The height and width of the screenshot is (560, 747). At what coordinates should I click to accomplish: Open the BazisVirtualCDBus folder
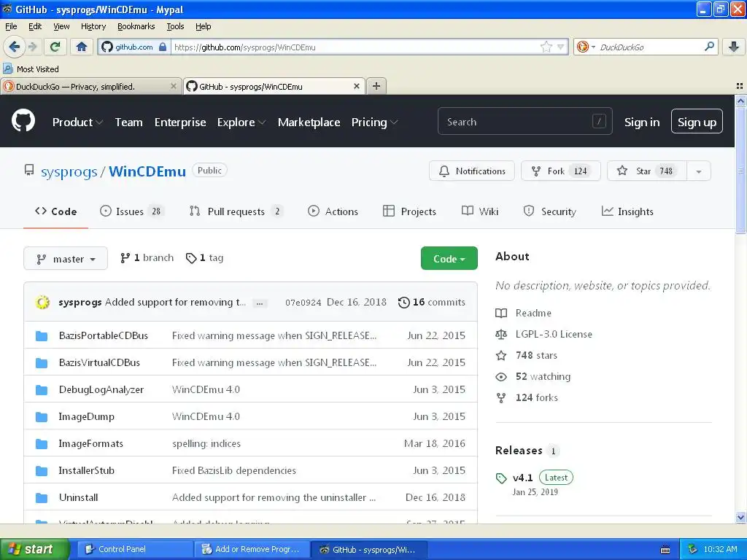coord(99,363)
